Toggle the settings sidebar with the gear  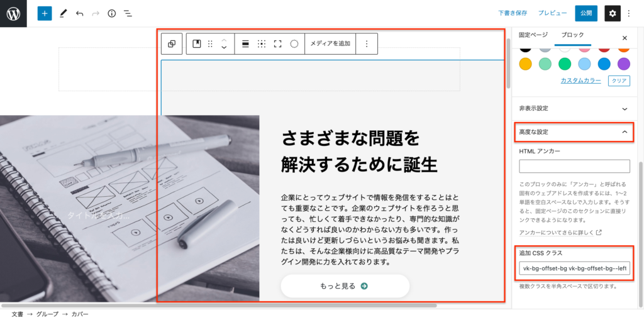pyautogui.click(x=612, y=13)
